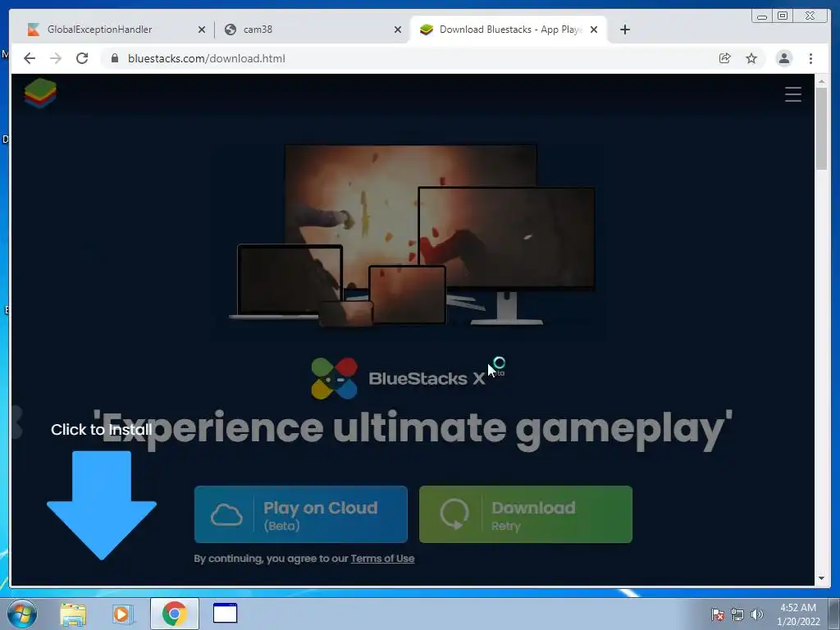Reload the BlueStacks download page
Image resolution: width=840 pixels, height=630 pixels.
tap(82, 58)
